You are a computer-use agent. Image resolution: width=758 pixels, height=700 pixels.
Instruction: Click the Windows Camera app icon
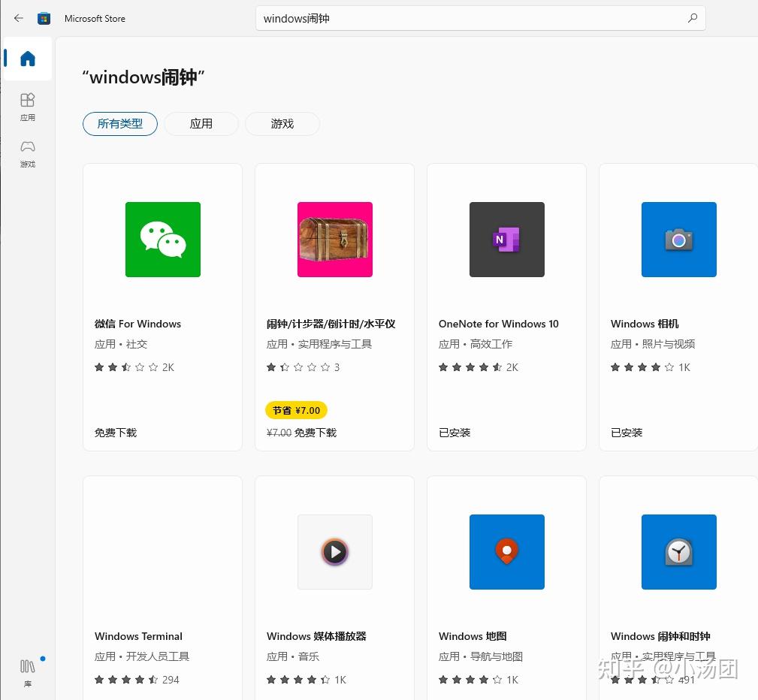[678, 240]
